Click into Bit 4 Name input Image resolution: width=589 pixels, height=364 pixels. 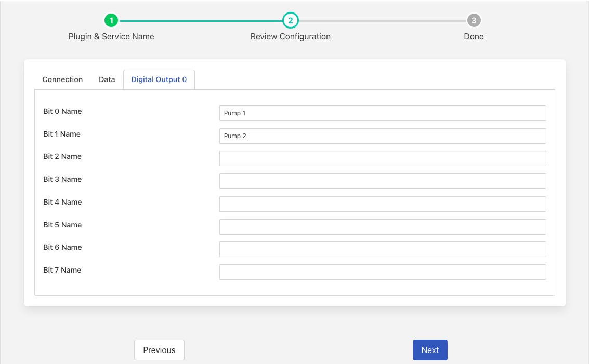tap(382, 204)
